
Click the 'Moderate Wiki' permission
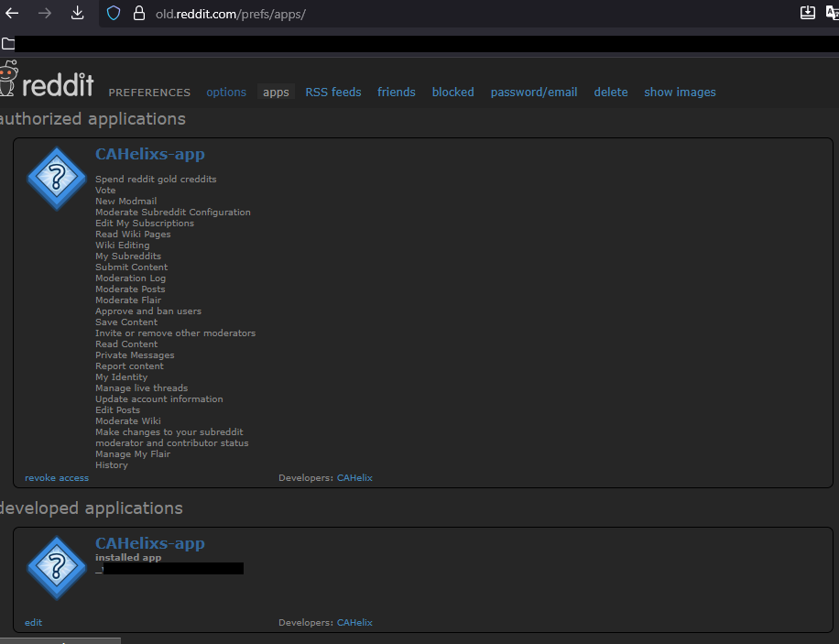[x=128, y=421]
